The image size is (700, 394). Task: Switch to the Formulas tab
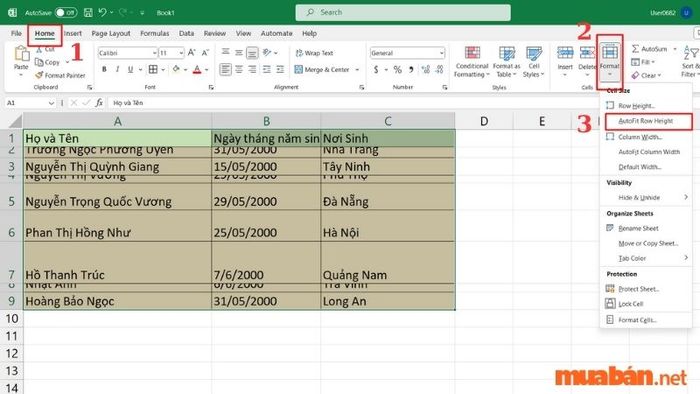coord(154,33)
